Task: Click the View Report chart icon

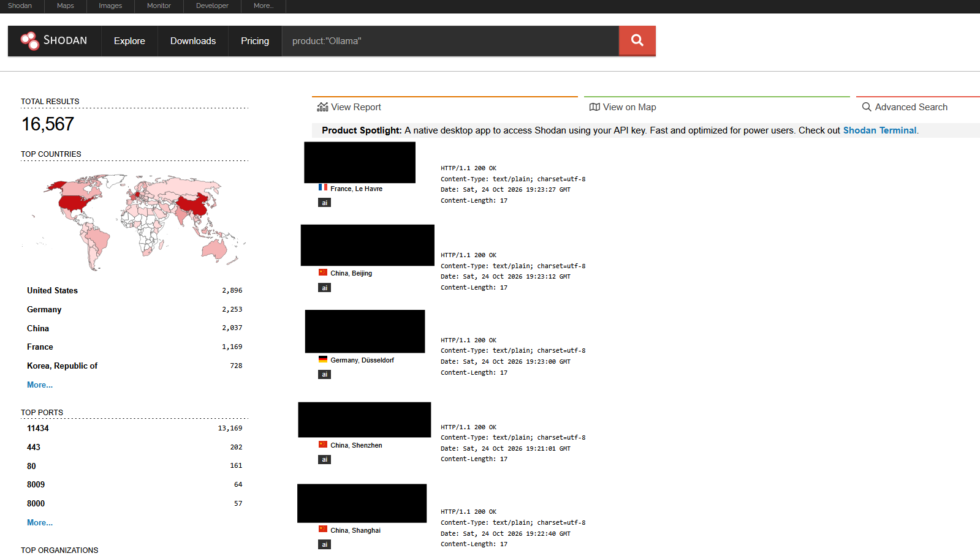Action: pos(322,107)
